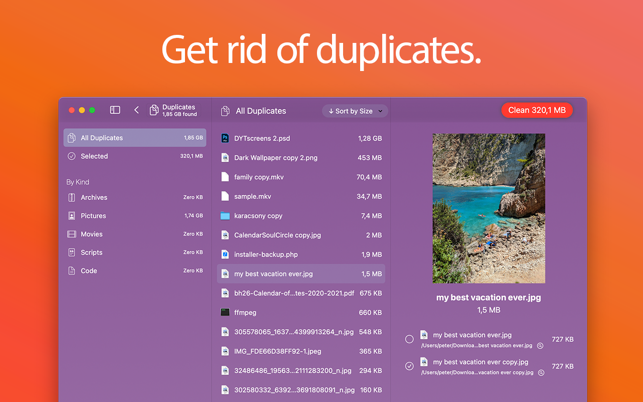Reveal my best vacation ever copy.jpg in Finder

click(x=541, y=373)
